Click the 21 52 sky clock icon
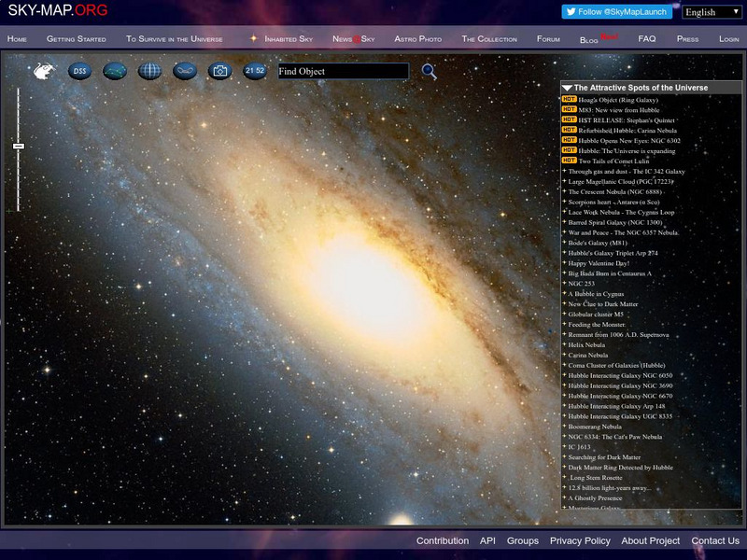747x560 pixels. [252, 70]
